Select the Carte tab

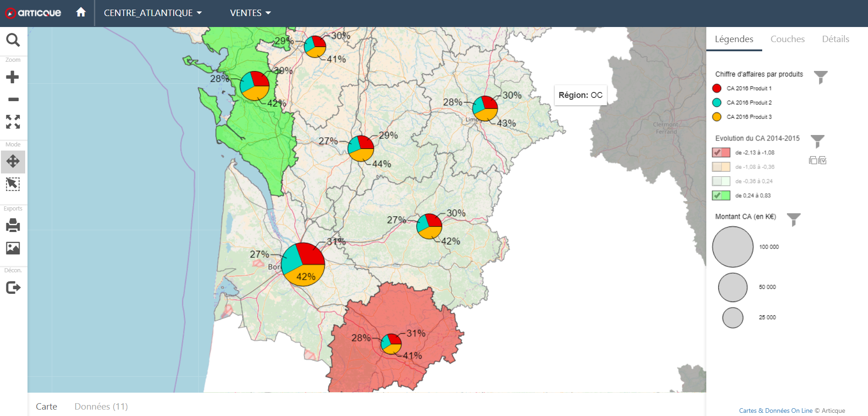tap(46, 406)
